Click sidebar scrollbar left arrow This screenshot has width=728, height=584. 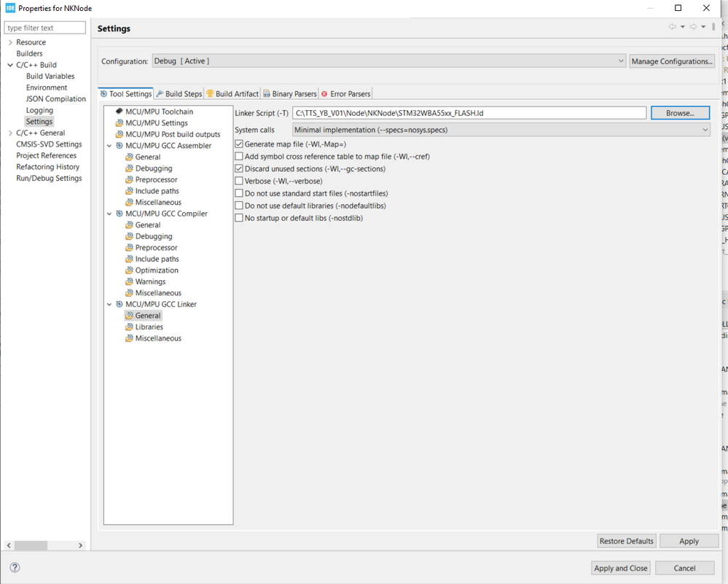[x=9, y=545]
